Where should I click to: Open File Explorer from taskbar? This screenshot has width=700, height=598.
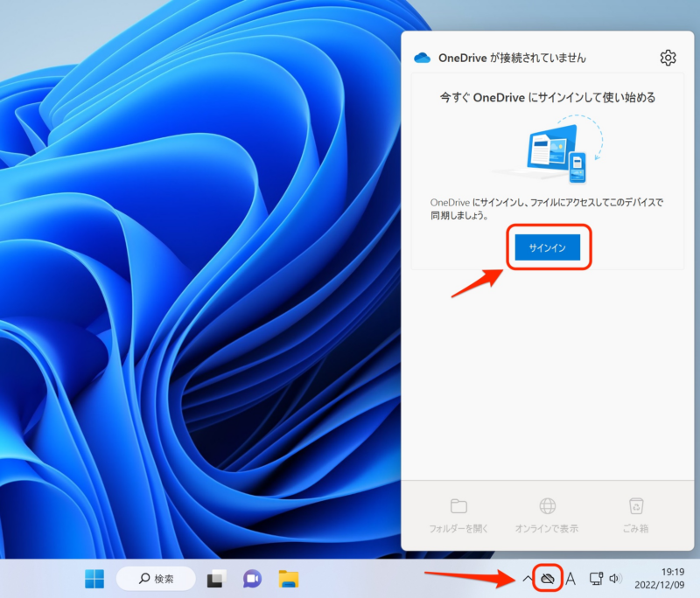(x=289, y=579)
